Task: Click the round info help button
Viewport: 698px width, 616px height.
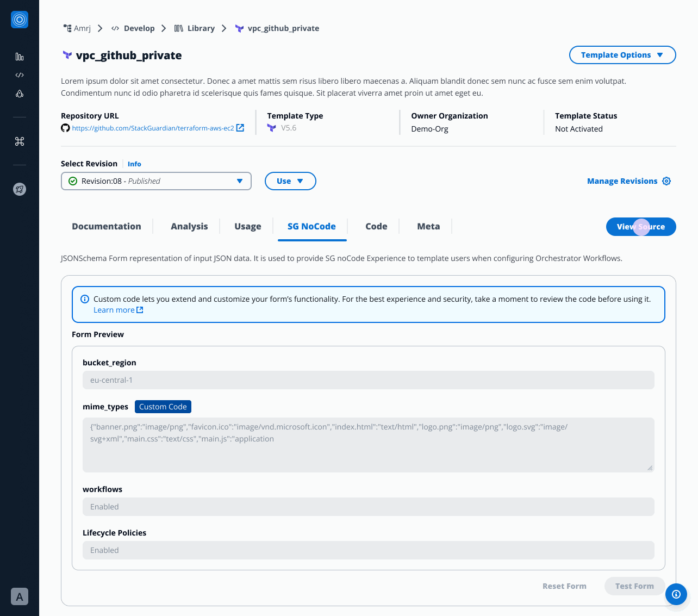Action: click(676, 594)
